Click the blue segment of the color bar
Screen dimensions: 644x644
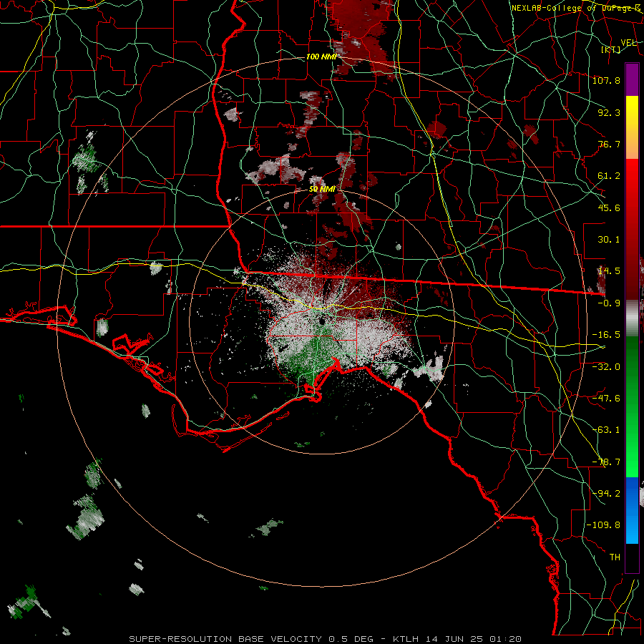pos(632,510)
